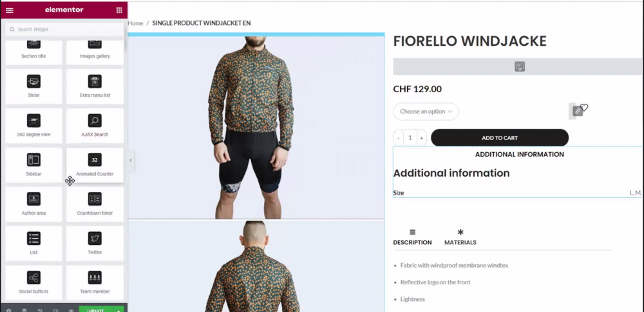Open the Elementor hamburger menu
This screenshot has height=312, width=644.
pos(10,10)
